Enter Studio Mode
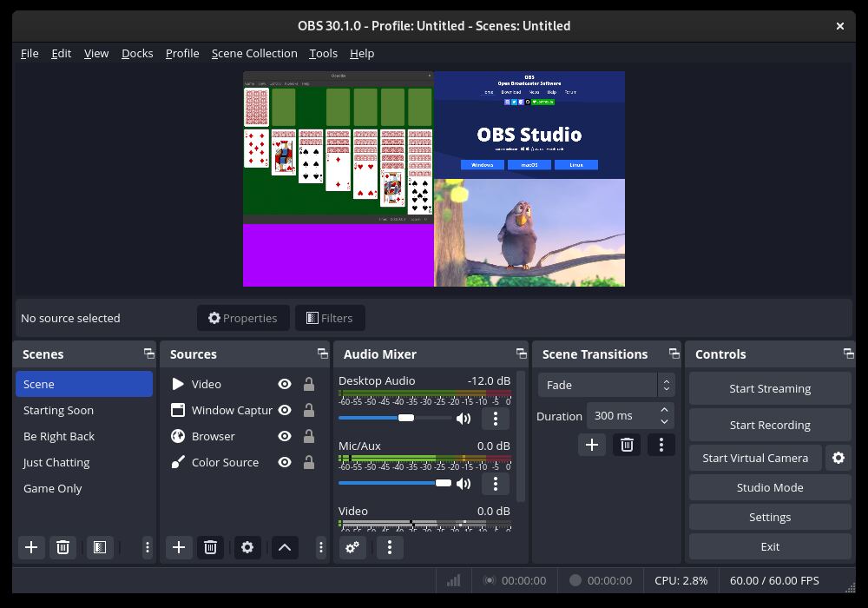 point(769,487)
